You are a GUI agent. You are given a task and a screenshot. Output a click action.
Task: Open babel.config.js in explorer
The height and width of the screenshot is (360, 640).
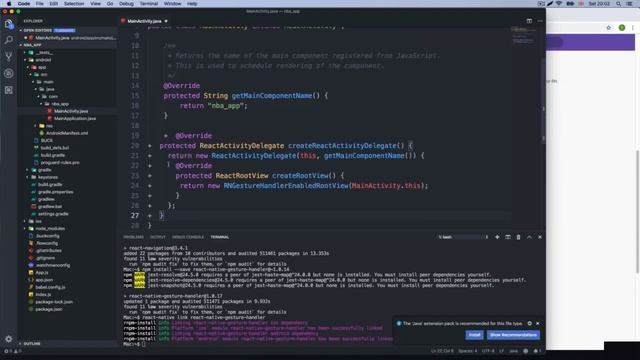point(50,287)
